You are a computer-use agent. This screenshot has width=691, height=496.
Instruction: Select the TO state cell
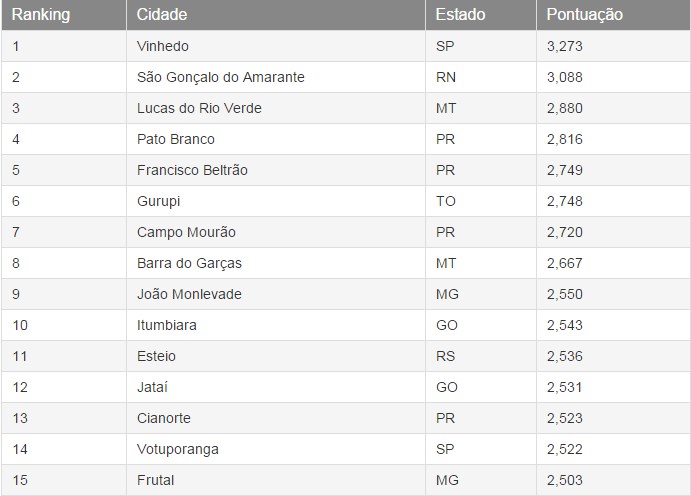click(481, 201)
